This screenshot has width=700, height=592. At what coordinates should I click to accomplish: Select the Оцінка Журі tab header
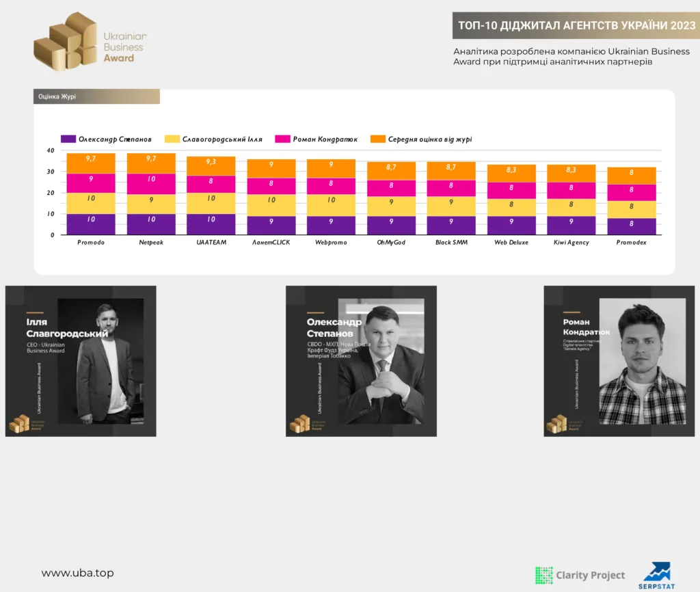point(96,96)
